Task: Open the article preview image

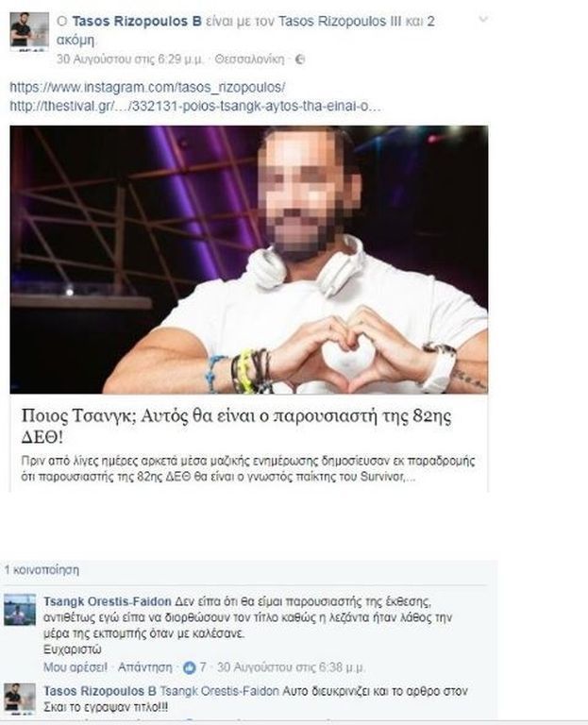Action: pos(249,260)
